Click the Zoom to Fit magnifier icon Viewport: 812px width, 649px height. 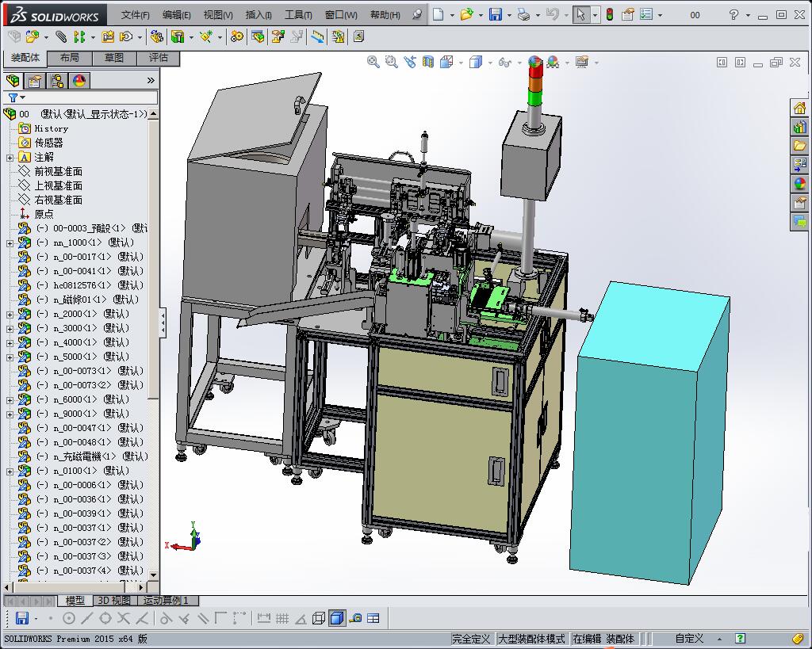click(373, 62)
